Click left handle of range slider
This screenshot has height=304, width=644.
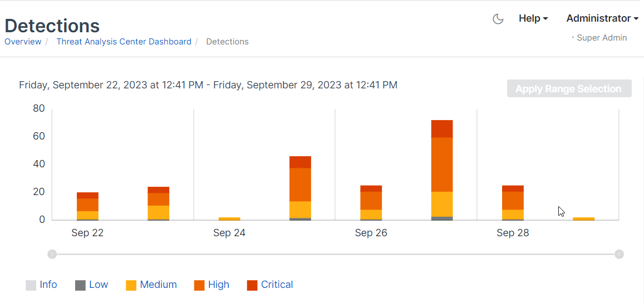tap(52, 255)
